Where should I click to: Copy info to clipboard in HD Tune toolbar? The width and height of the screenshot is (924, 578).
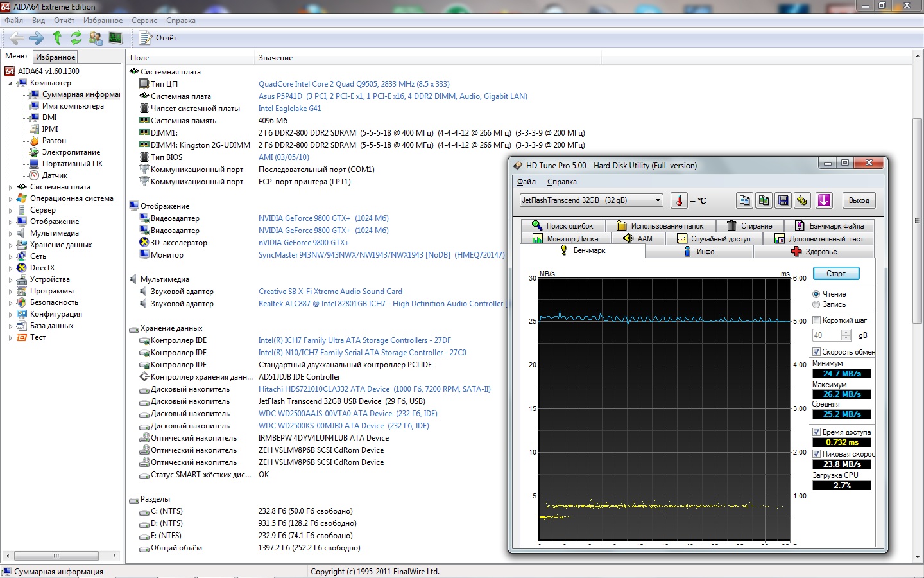click(744, 200)
